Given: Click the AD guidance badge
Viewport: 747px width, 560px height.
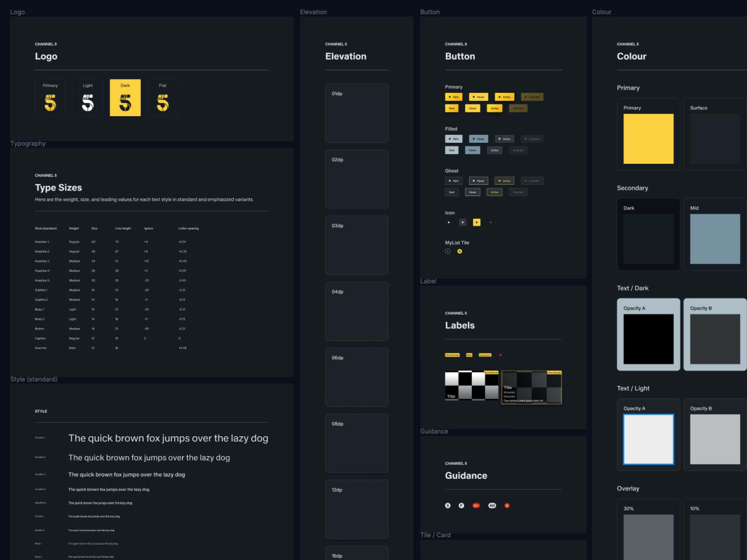Looking at the screenshot, I should (x=492, y=505).
